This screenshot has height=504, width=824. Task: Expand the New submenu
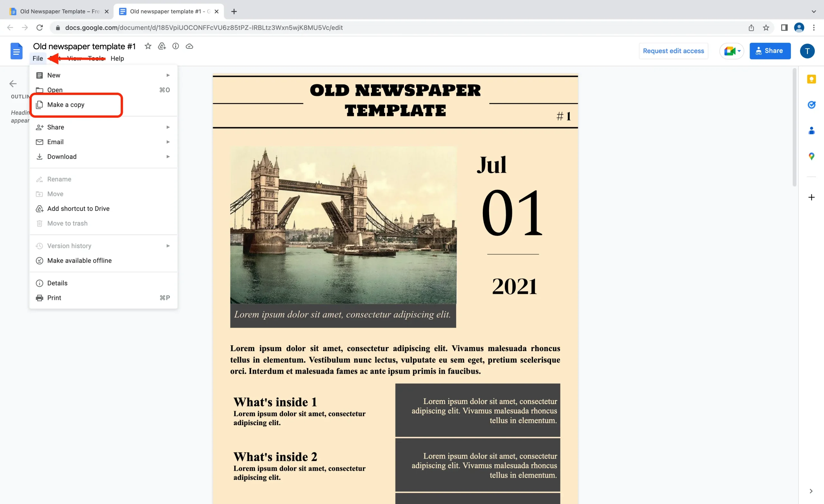click(x=168, y=75)
